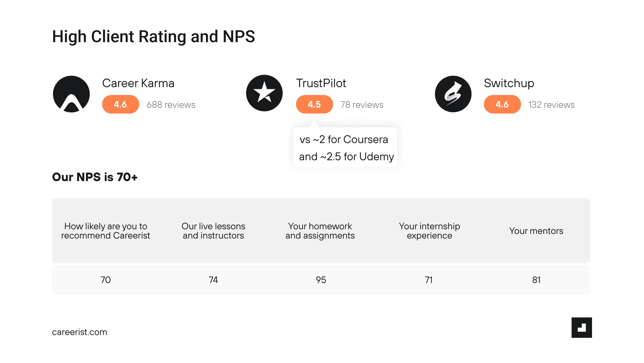Screen dimensions: 644x363
Task: Click the 'Our NPS is 70+' heading
Action: [x=95, y=177]
